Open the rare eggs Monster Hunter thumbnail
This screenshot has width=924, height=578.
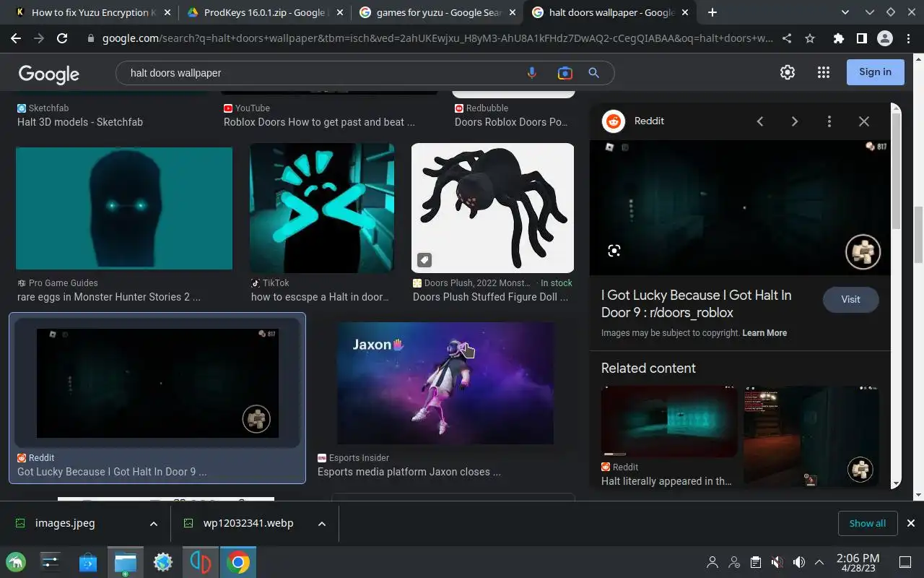pyautogui.click(x=124, y=208)
